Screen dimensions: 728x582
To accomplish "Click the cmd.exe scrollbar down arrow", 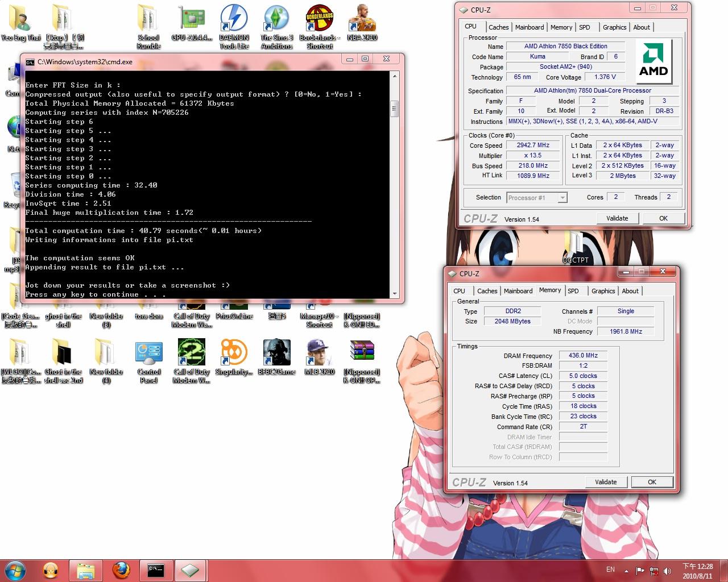I will coord(395,294).
